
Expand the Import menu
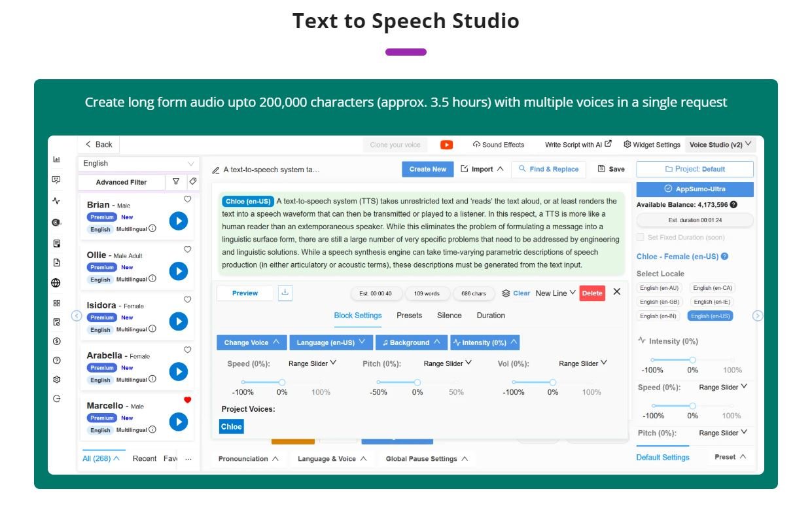(482, 169)
